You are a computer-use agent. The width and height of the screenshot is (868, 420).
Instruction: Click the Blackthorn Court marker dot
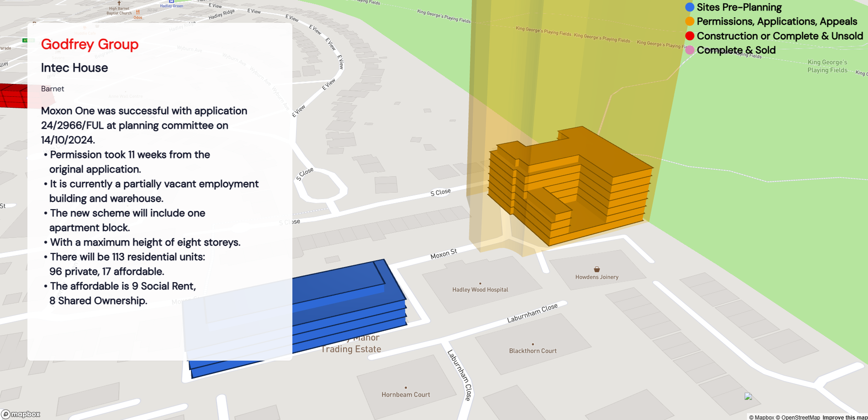pos(533,344)
